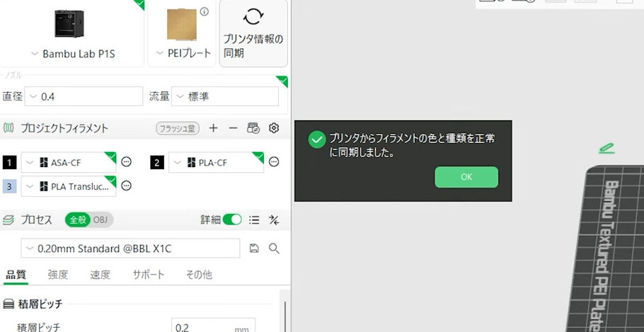Open the 流量 標準 flow dropdown
Viewport: 644px width, 332px height.
pos(225,96)
